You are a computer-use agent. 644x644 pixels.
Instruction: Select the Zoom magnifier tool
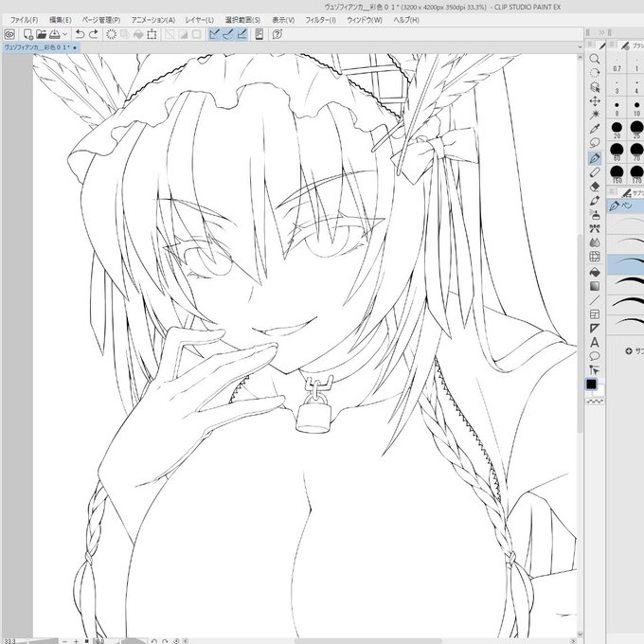click(595, 59)
